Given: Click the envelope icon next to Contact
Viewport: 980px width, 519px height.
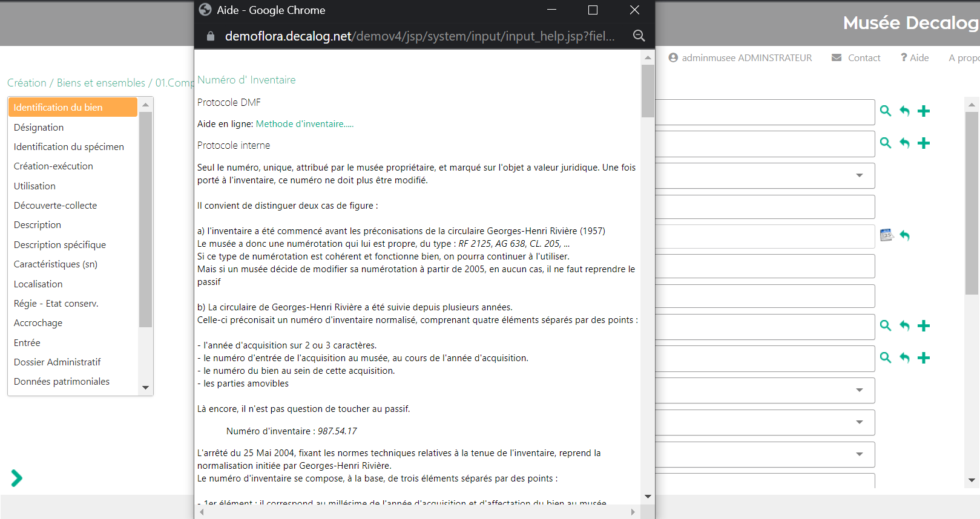Looking at the screenshot, I should pyautogui.click(x=837, y=57).
